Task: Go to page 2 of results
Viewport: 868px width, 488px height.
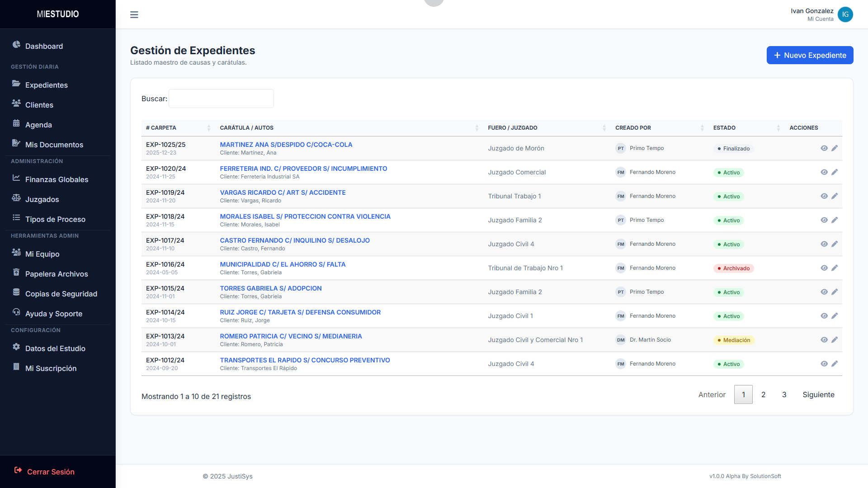Action: pyautogui.click(x=763, y=394)
